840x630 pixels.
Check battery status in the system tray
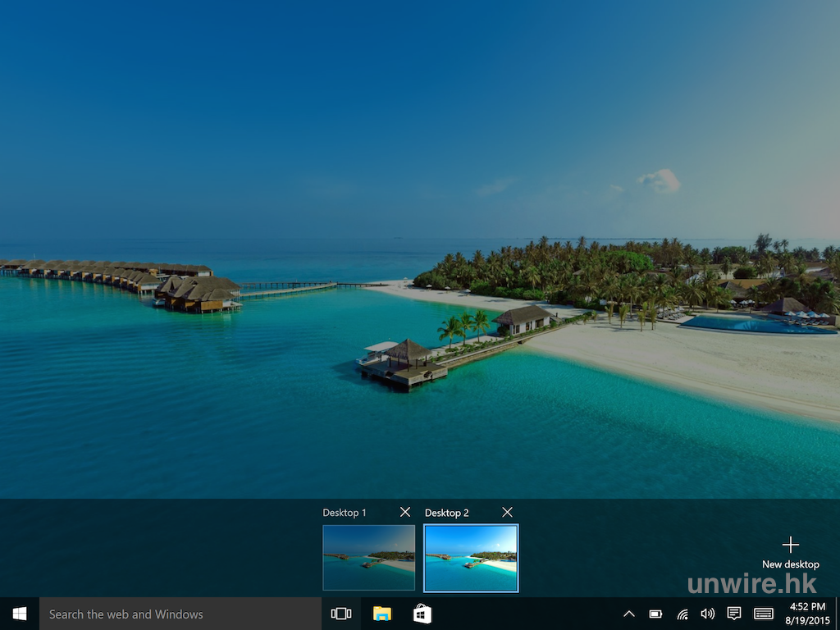(x=655, y=614)
